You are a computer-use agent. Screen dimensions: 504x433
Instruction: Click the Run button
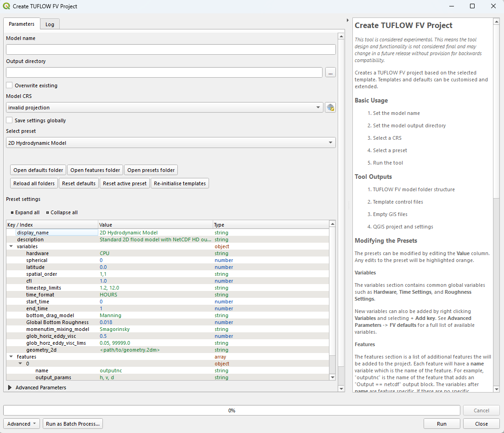(x=442, y=424)
